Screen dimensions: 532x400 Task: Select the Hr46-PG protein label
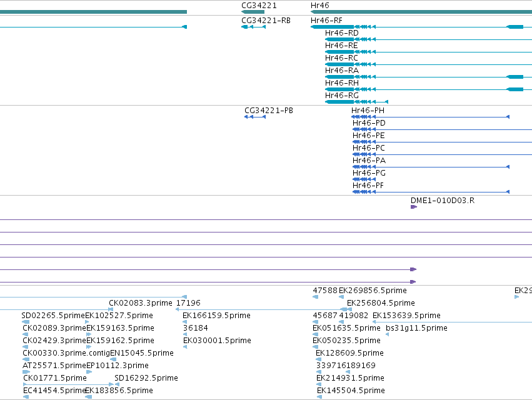[369, 173]
